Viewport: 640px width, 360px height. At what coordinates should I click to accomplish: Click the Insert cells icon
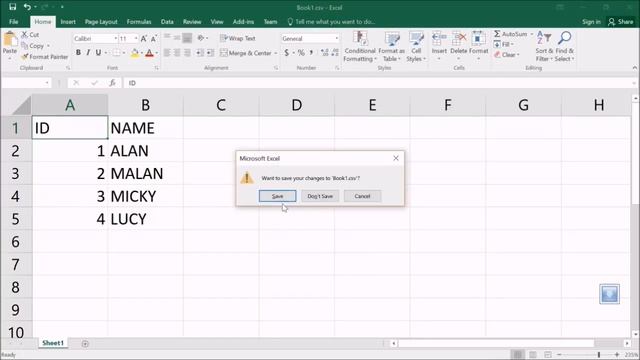coord(439,39)
